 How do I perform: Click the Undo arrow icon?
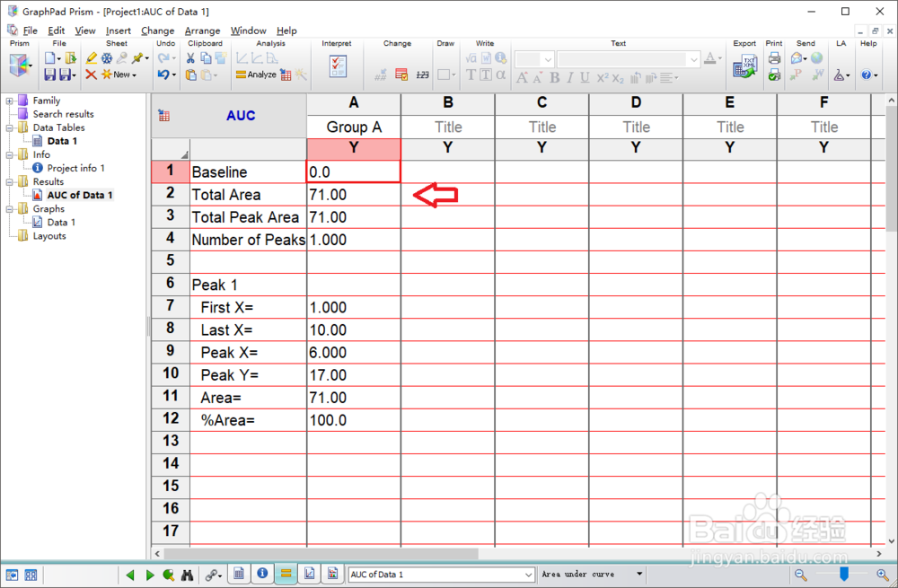tap(163, 75)
